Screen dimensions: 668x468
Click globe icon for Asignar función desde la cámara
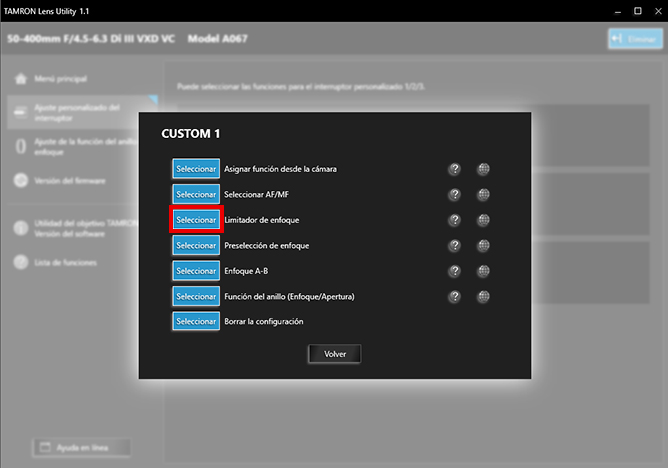(x=483, y=169)
